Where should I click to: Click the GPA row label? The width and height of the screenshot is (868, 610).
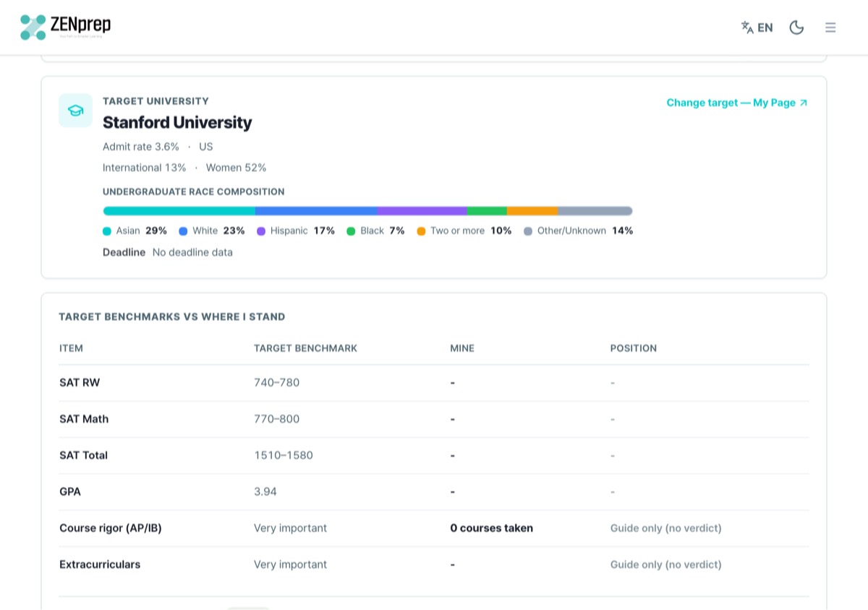coord(70,491)
